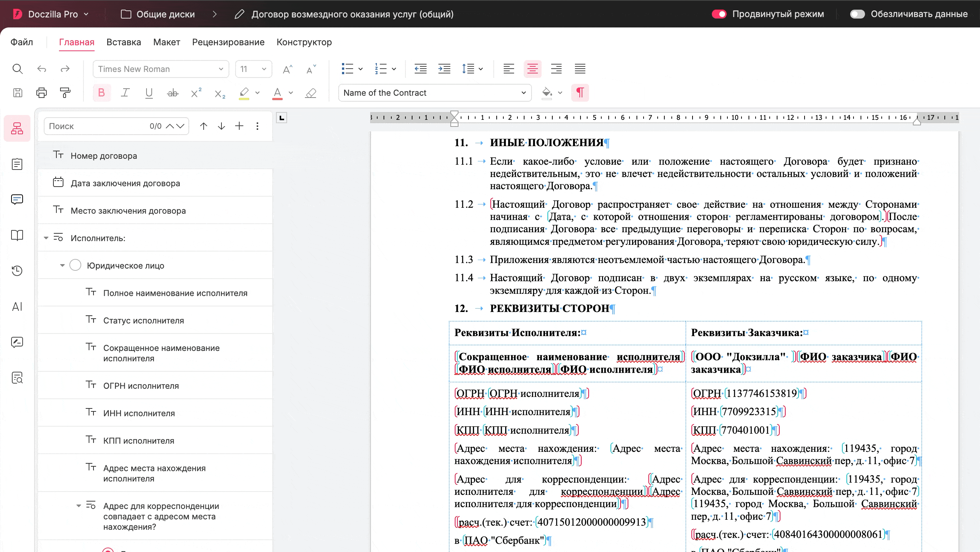Screen dimensions: 980x552
Task: Open the book library sidebar icon
Action: pyautogui.click(x=17, y=235)
